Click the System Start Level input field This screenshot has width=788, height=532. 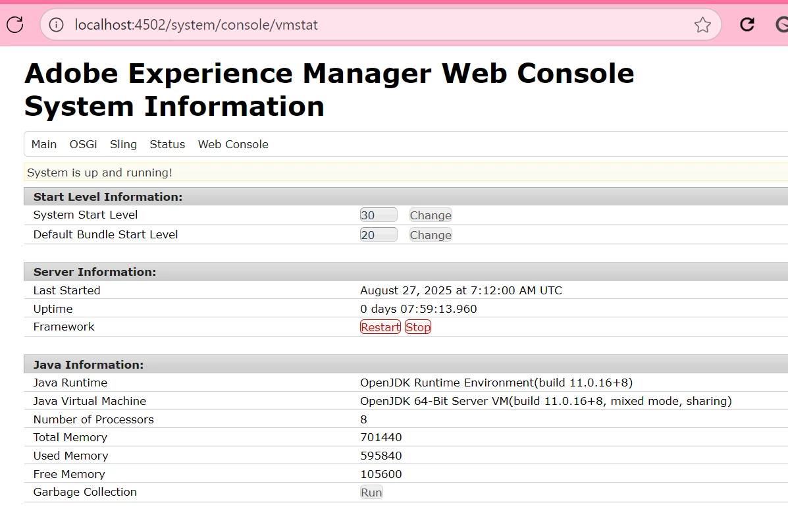pyautogui.click(x=379, y=215)
